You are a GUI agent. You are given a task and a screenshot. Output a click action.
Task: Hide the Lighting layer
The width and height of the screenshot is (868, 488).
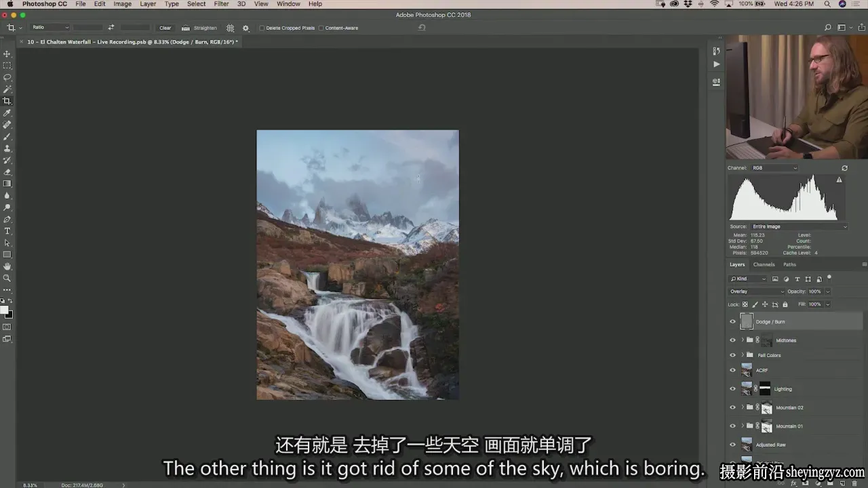732,389
